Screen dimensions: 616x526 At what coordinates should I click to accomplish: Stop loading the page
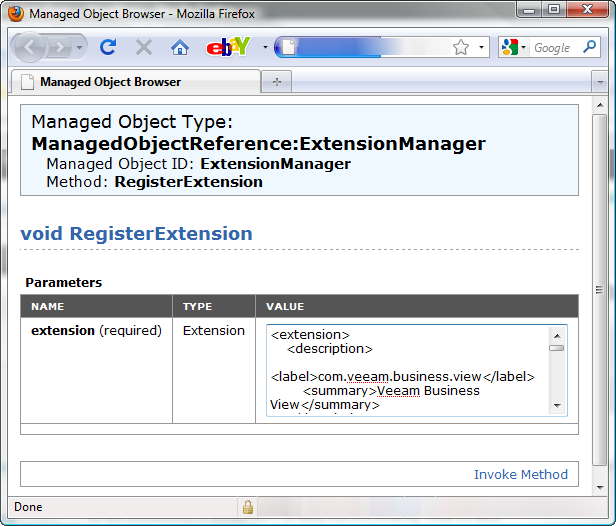point(143,47)
